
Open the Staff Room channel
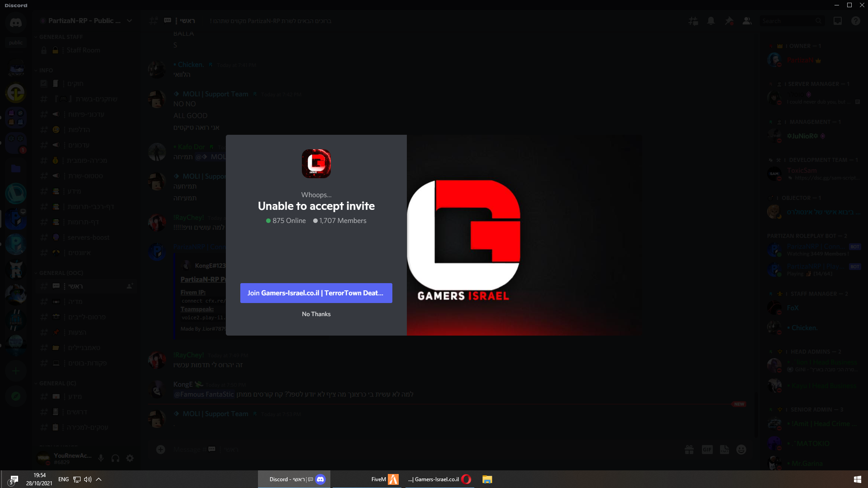[x=83, y=50]
